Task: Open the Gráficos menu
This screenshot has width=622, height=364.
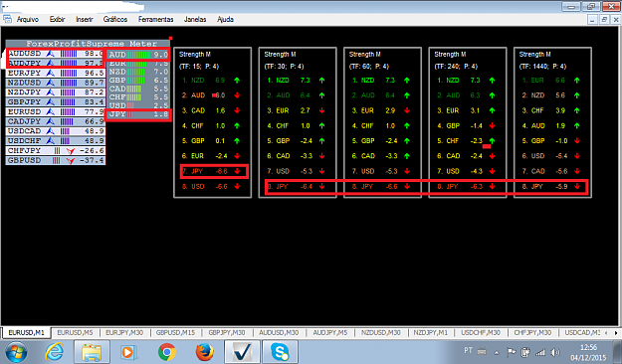Action: 115,19
